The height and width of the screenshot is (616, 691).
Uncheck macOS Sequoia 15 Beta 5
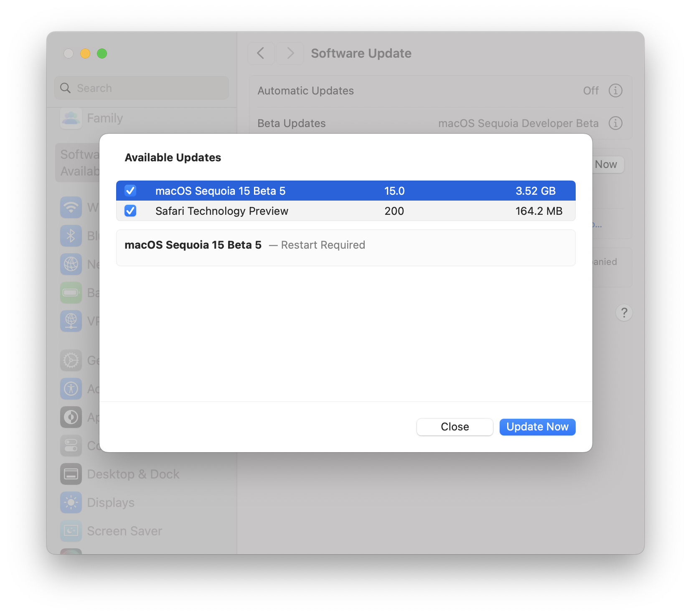click(130, 191)
